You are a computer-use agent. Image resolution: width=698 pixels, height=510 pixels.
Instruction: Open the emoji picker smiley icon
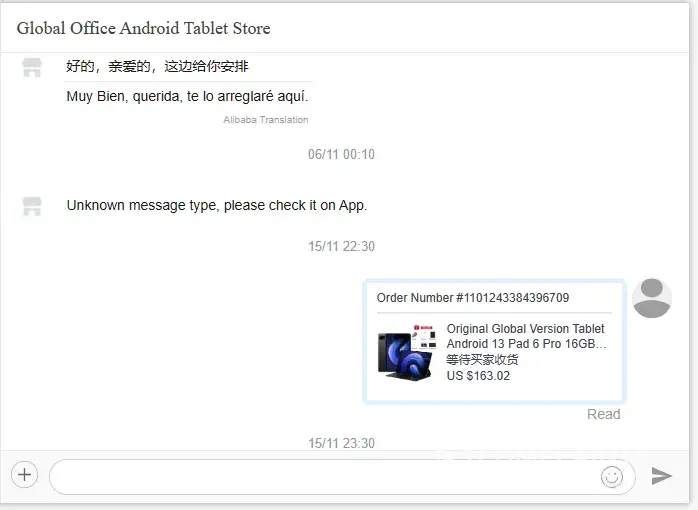[x=611, y=477]
